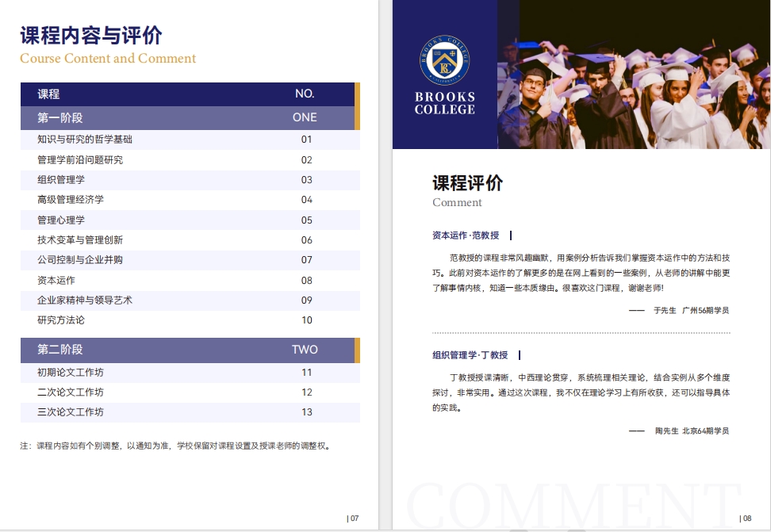Click the TWO stage label
This screenshot has width=771, height=532.
click(305, 350)
